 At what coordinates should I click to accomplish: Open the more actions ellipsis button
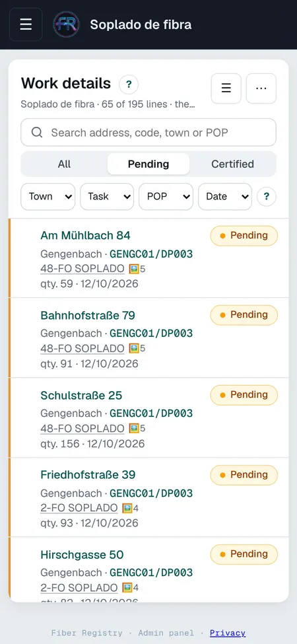[261, 89]
